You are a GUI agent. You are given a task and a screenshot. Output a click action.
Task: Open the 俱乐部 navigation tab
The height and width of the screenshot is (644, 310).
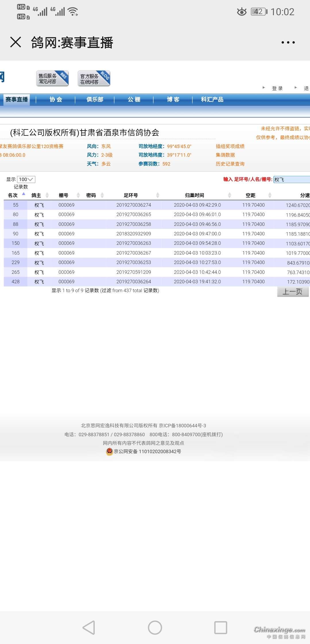pos(95,100)
